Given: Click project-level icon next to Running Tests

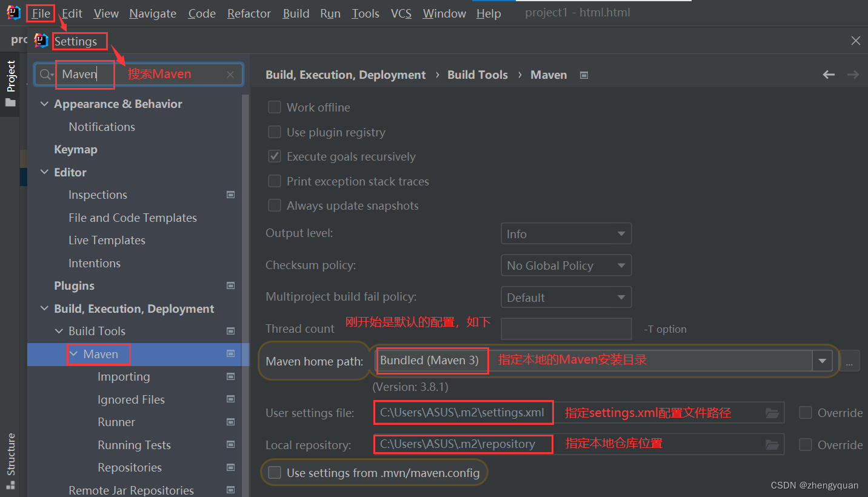Looking at the screenshot, I should point(230,445).
